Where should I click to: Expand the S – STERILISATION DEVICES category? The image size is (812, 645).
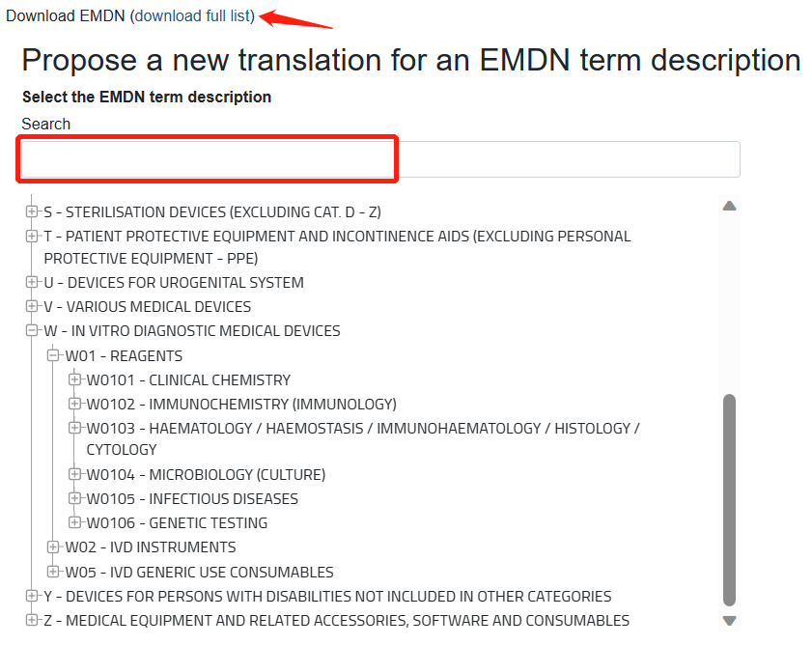pos(32,211)
